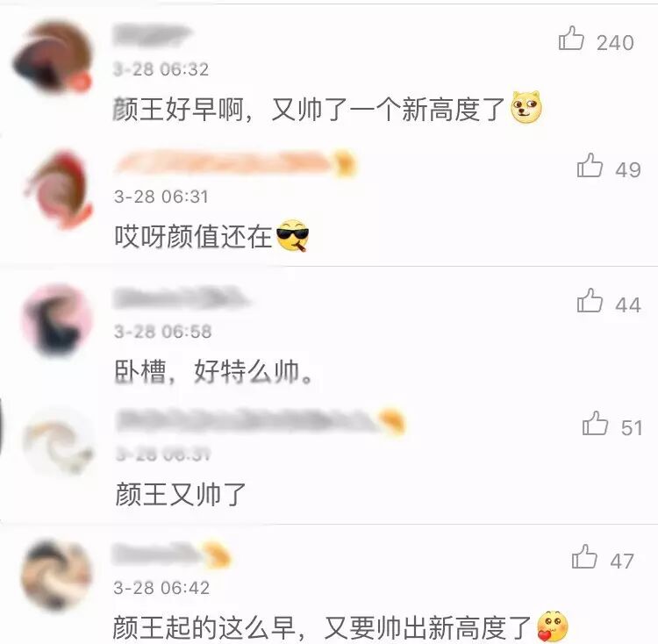Image resolution: width=658 pixels, height=644 pixels.
Task: Select the comment "颜王又帅了"
Action: [x=181, y=494]
